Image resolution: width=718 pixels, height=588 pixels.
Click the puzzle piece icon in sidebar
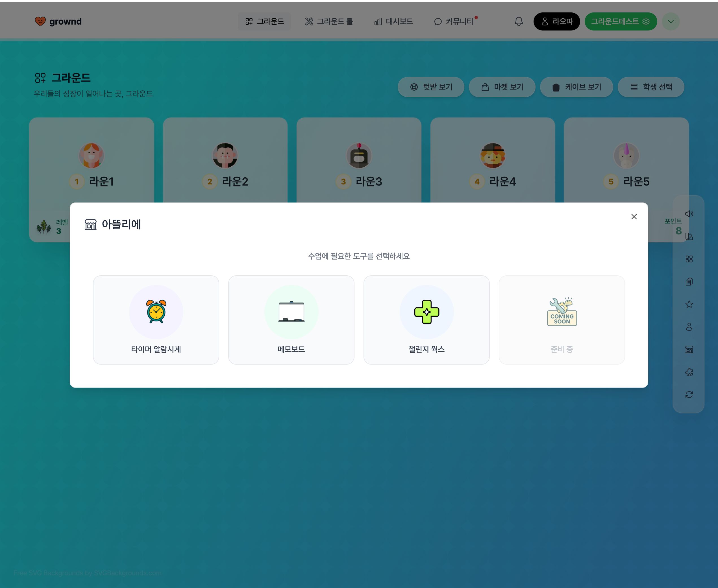(x=689, y=372)
